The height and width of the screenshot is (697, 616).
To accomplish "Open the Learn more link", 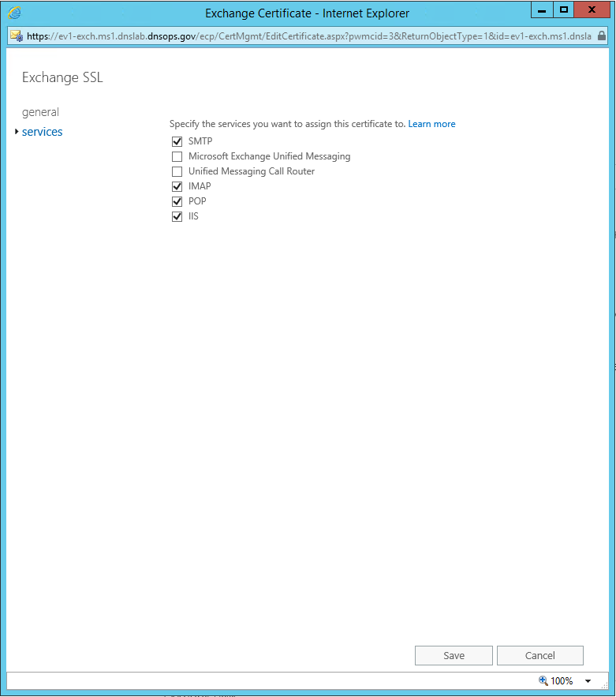I will [x=431, y=124].
